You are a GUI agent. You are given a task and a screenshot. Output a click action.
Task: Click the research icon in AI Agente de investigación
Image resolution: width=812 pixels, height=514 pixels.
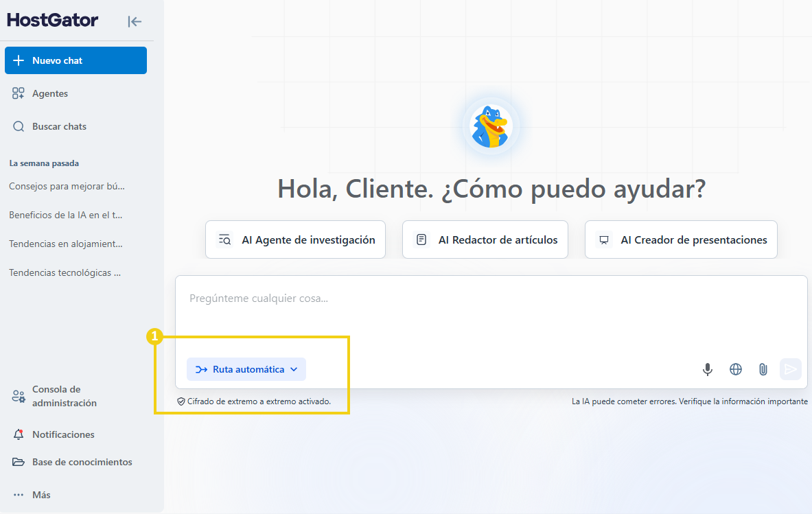click(x=224, y=240)
